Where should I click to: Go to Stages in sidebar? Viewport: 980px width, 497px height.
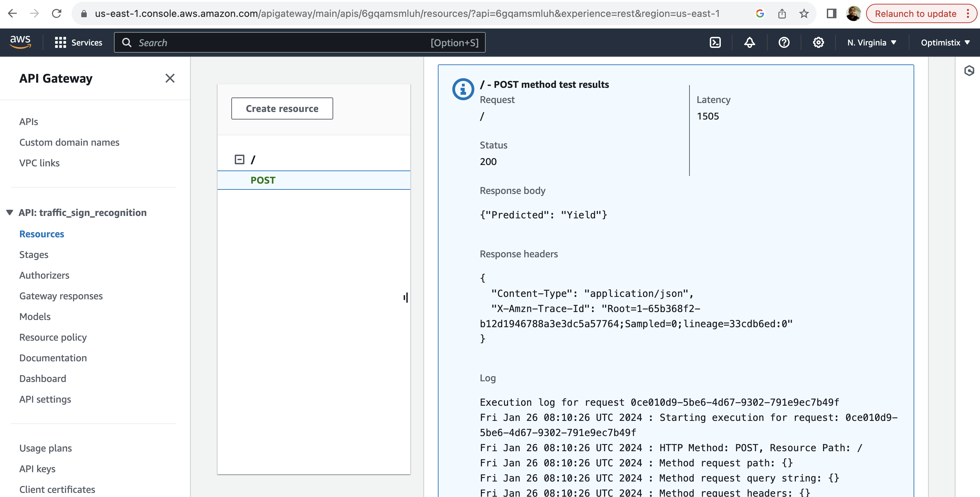point(34,255)
